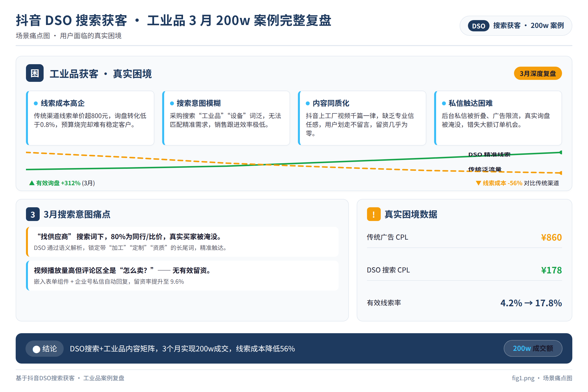Click the orange down triangle beside 线索成本
Image resolution: width=588 pixels, height=392 pixels.
(x=478, y=183)
